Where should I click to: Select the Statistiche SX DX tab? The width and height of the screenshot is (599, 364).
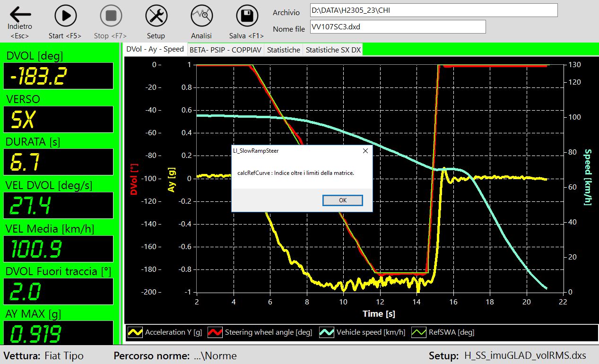pos(333,50)
